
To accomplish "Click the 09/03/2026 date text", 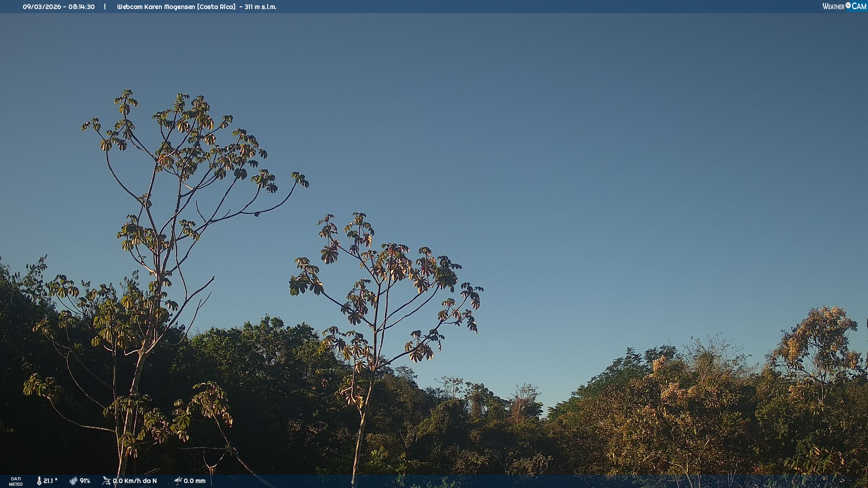I will (x=42, y=7).
